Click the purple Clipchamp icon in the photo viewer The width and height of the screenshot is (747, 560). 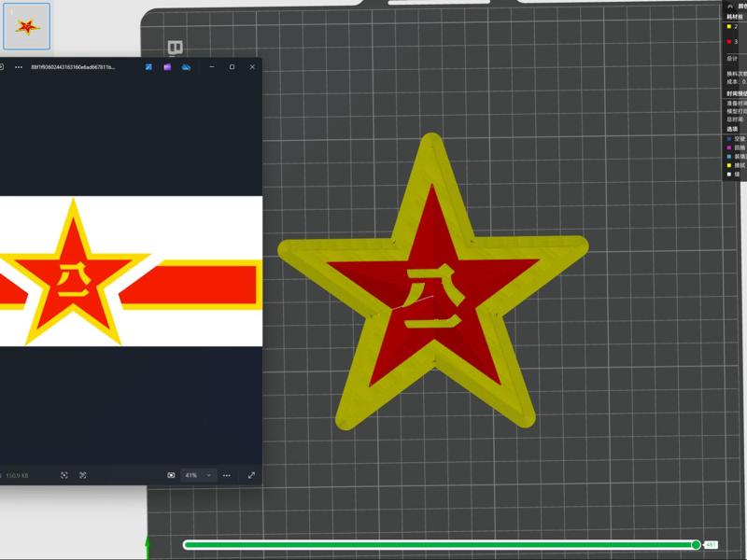tap(167, 67)
